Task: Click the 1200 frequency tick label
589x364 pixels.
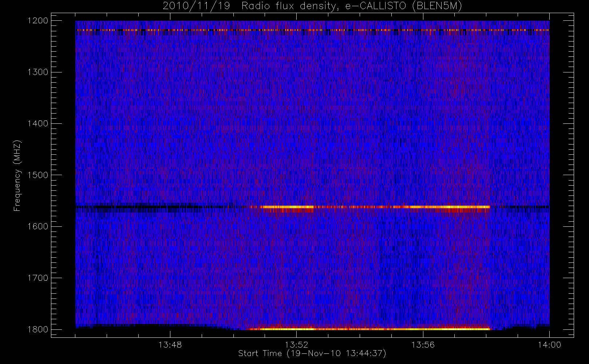Action: (38, 21)
